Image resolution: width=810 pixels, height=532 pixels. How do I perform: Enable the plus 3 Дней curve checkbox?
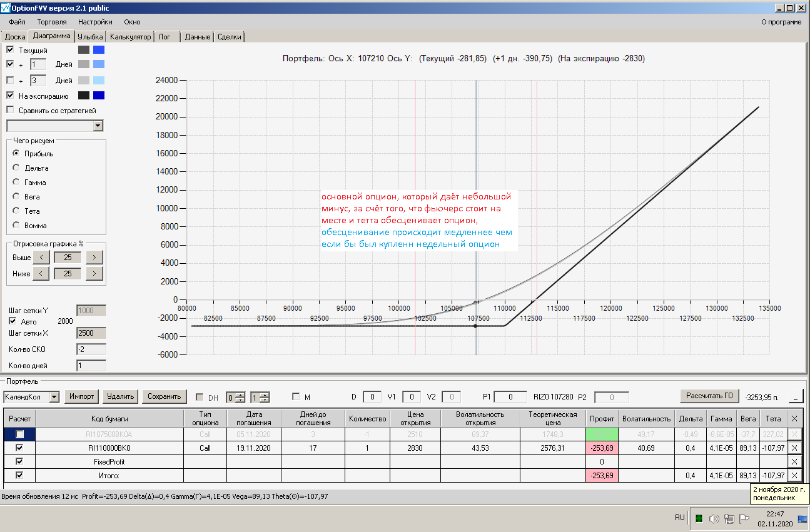10,80
